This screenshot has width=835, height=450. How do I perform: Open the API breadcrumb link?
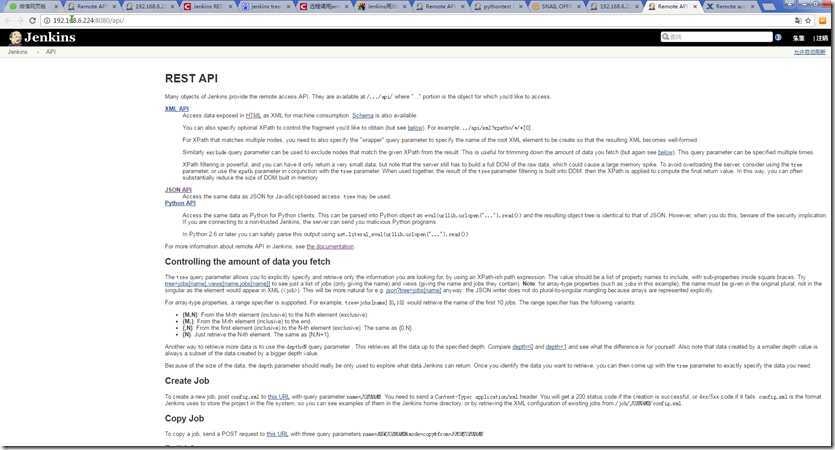(x=51, y=52)
